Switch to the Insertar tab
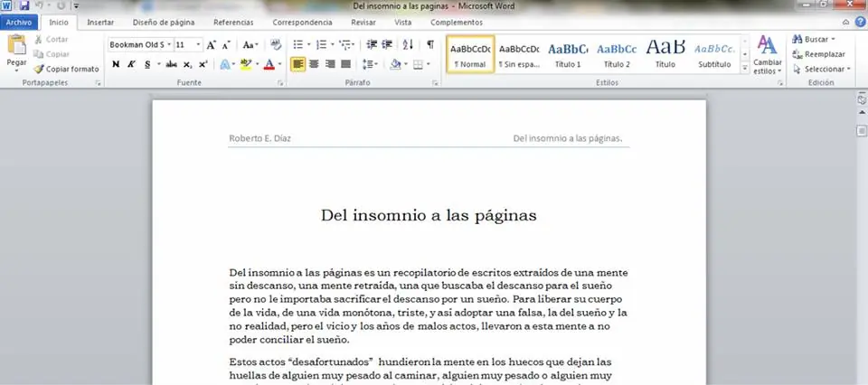868x385 pixels. (x=100, y=23)
